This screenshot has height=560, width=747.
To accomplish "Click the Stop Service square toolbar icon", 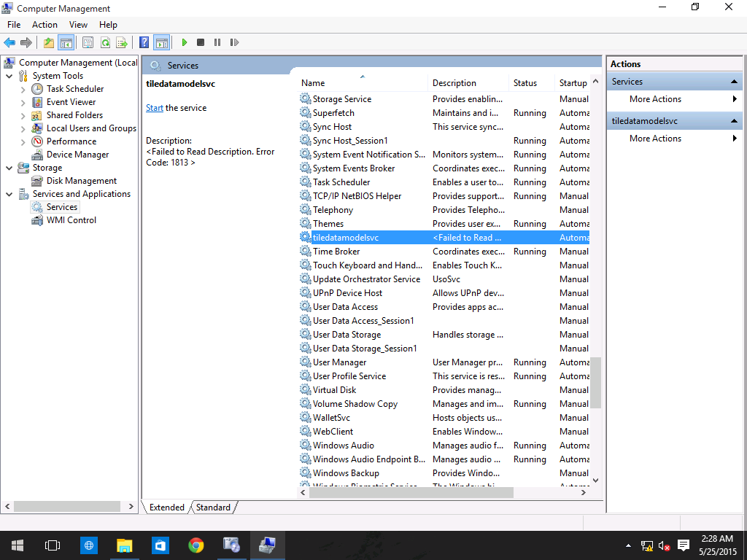I will pos(201,42).
